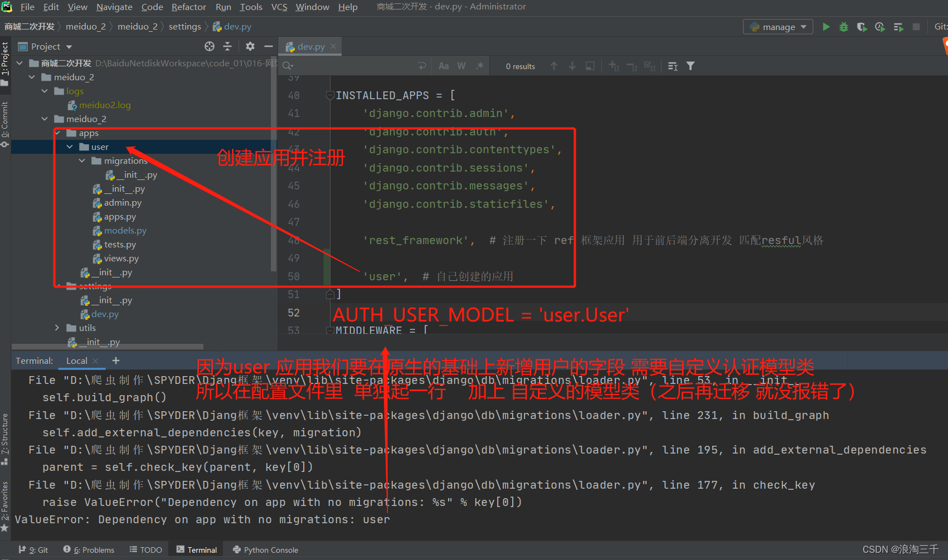Image resolution: width=948 pixels, height=560 pixels.
Task: Collapse the user folder
Action: [70, 147]
